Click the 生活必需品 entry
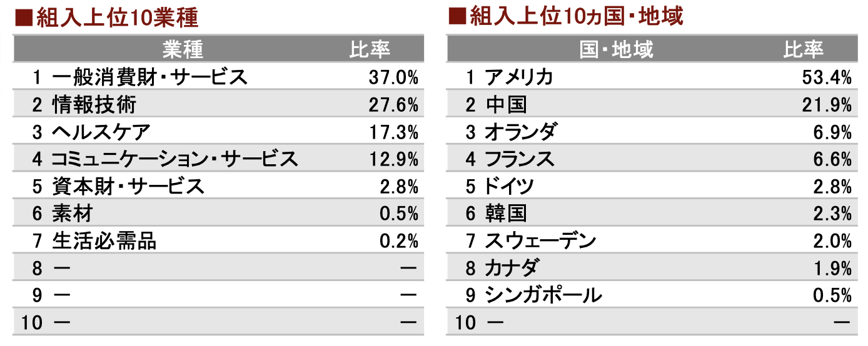This screenshot has width=868, height=346. pos(104,240)
